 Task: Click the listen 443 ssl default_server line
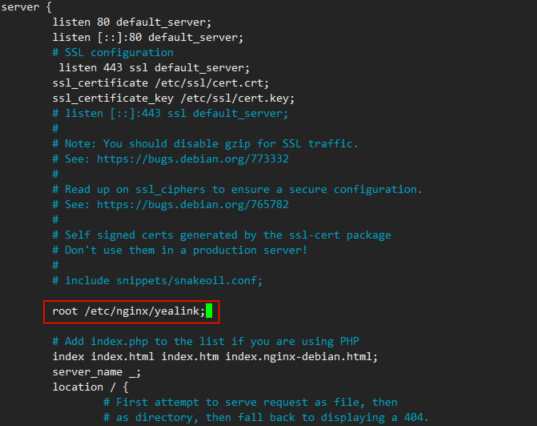click(154, 68)
